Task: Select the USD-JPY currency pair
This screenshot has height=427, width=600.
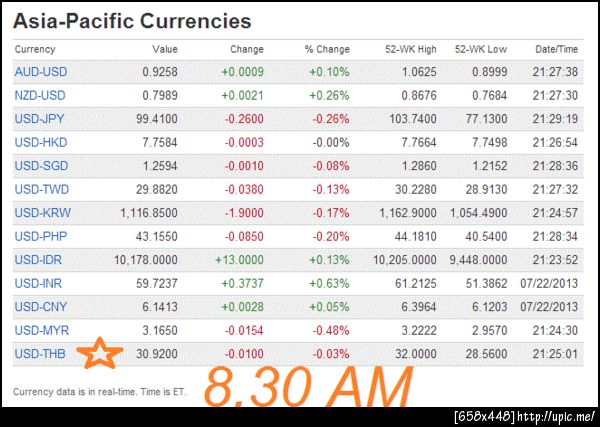Action: pos(40,119)
